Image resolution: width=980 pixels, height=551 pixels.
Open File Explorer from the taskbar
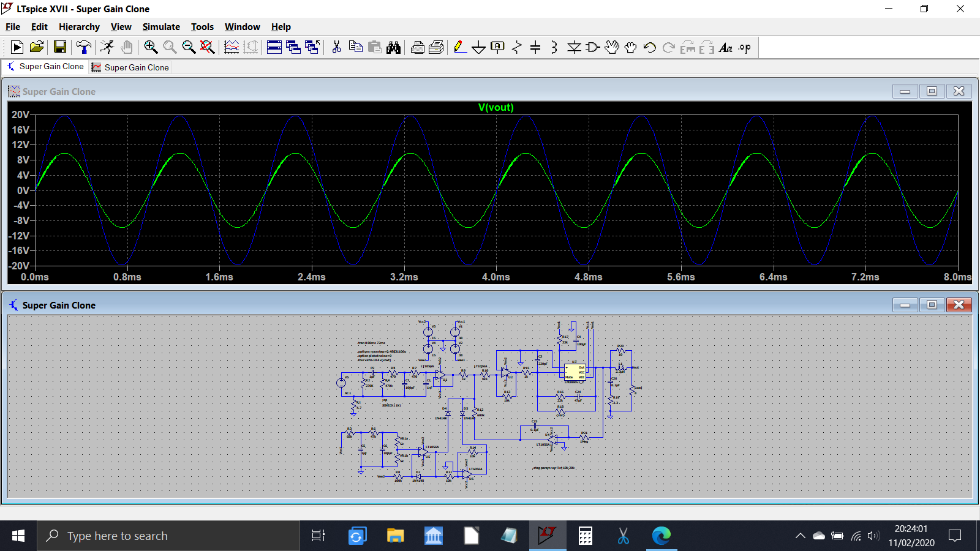point(395,536)
